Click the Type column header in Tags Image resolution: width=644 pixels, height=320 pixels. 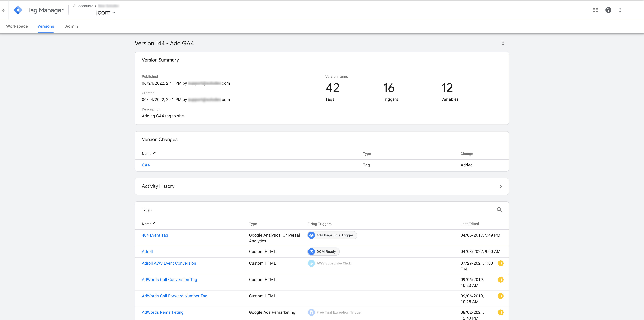pyautogui.click(x=253, y=224)
